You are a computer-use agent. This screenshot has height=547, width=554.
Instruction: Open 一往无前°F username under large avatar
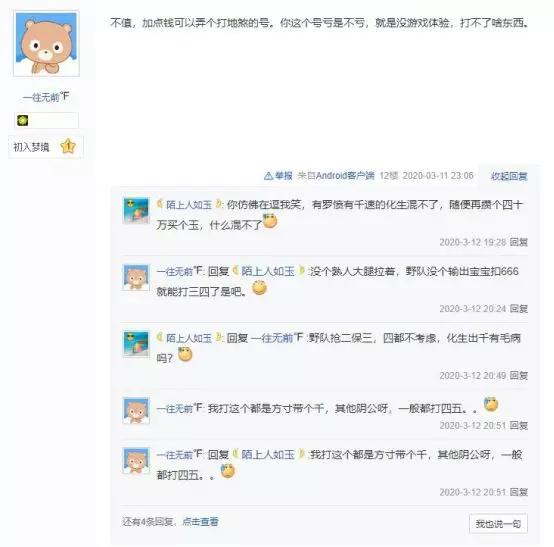click(46, 96)
